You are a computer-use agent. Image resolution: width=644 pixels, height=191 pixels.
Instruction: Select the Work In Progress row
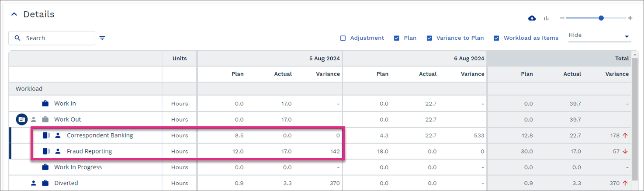(x=320, y=167)
